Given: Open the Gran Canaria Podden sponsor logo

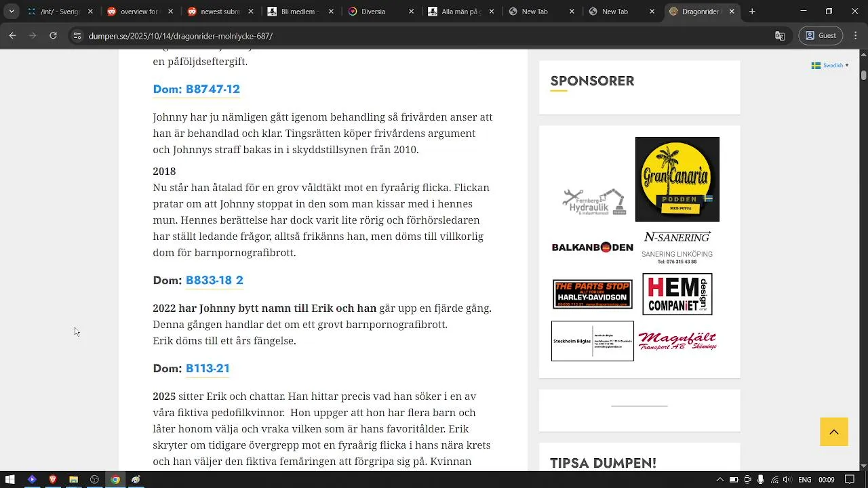Looking at the screenshot, I should (x=677, y=179).
